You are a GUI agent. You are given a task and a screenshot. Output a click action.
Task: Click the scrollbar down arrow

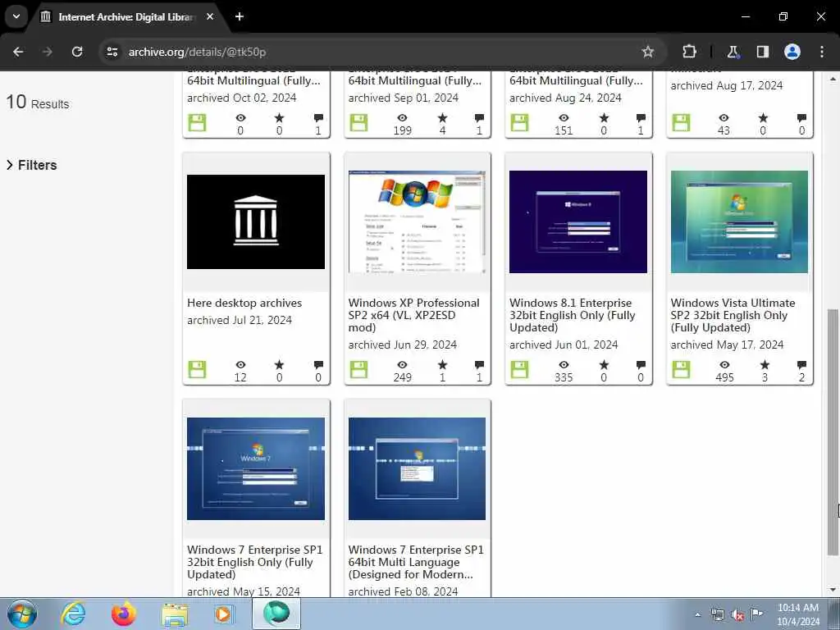[x=833, y=590]
